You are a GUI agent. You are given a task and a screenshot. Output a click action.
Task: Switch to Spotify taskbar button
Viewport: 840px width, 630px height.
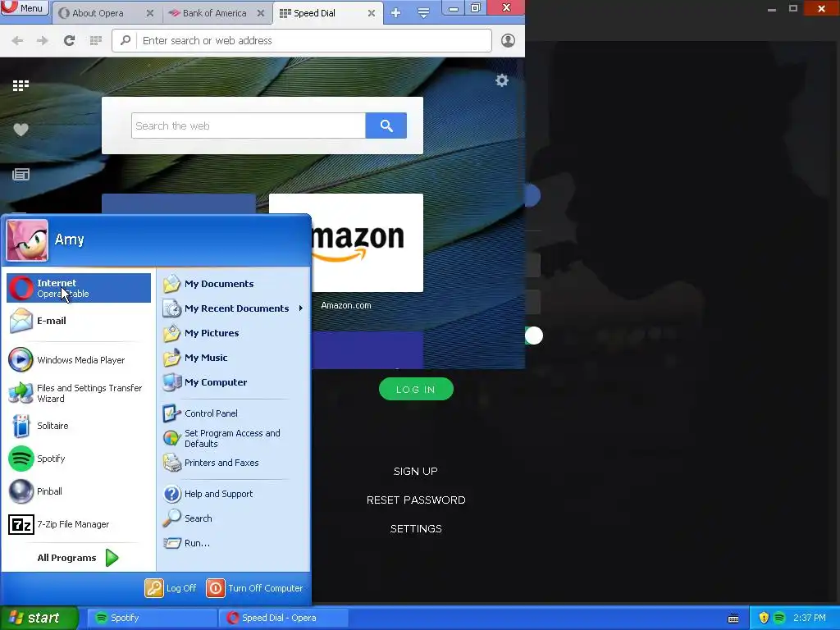pos(152,618)
